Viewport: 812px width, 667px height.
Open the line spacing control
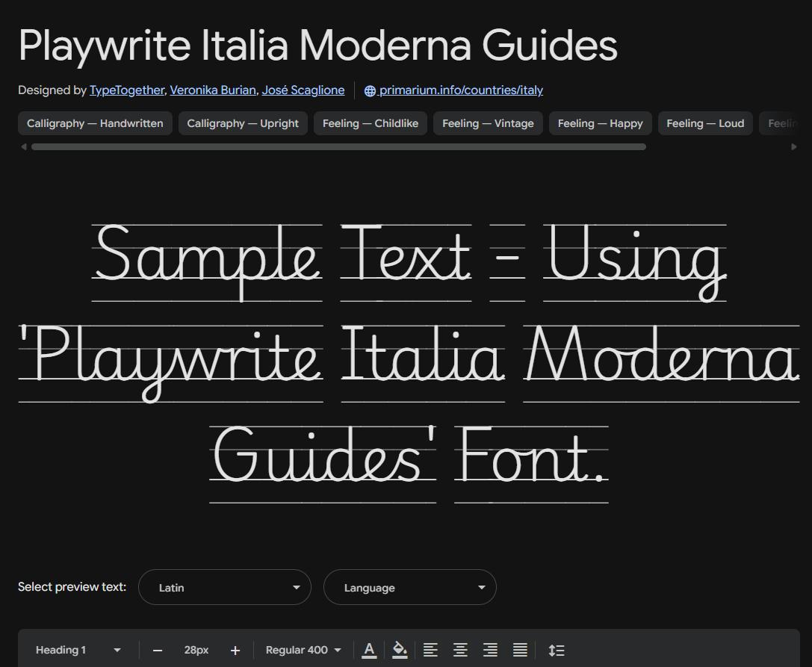point(557,650)
